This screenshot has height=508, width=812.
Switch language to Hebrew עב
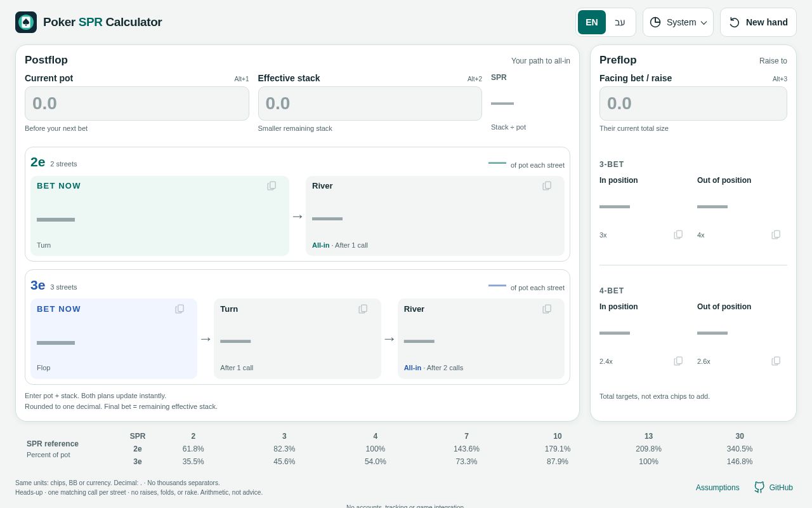[x=620, y=22]
